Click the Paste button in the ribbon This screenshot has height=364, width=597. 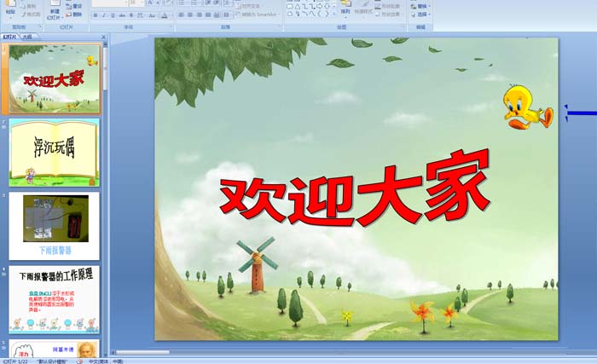point(10,9)
